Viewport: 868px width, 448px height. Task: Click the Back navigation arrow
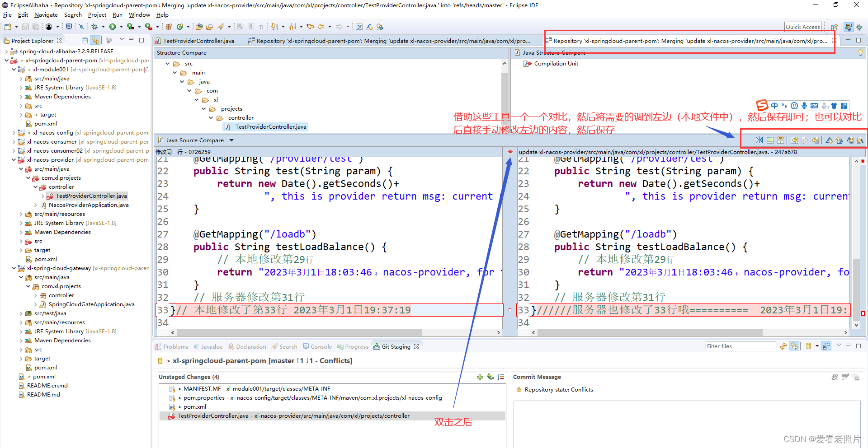click(x=321, y=27)
